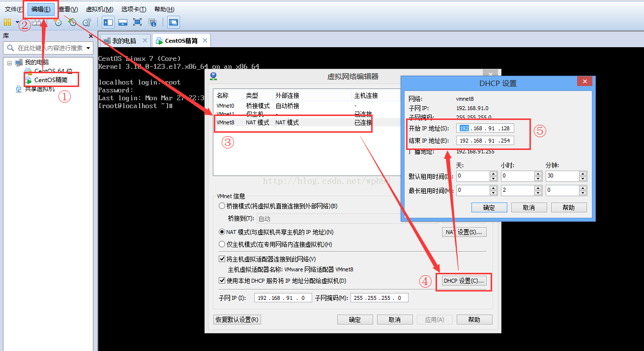Viewport: 644px width, 351px height.
Task: Open the 选项卡(T) menu
Action: tap(134, 9)
